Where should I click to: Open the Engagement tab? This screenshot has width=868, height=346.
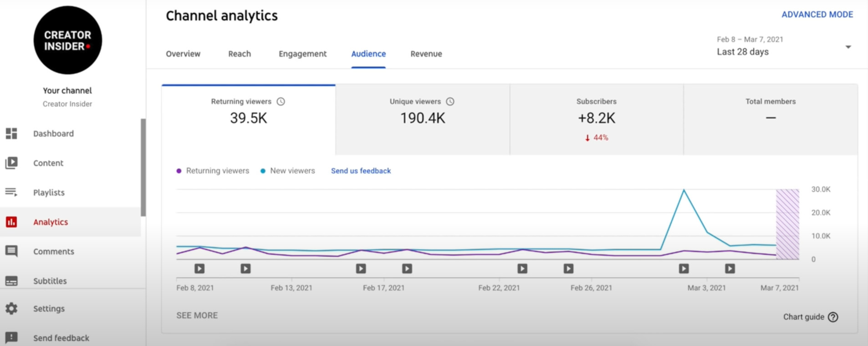coord(302,54)
